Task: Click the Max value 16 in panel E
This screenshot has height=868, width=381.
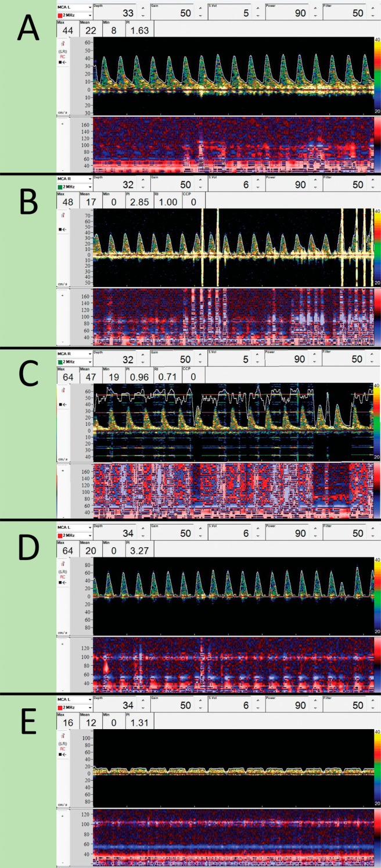Action: (67, 724)
